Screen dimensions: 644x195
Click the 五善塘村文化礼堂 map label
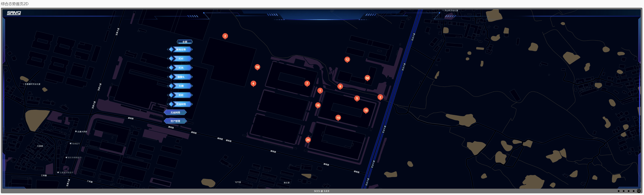32,84
